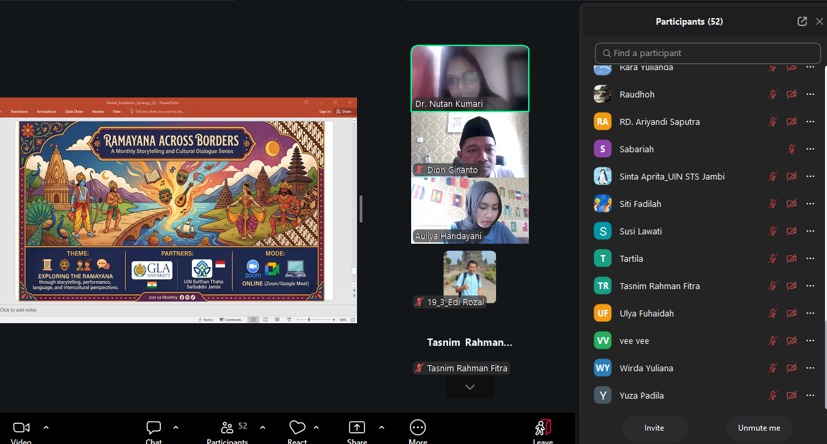Screen dimensions: 827x444
Task: Open more options for RD. Ariyandi Saputra
Action: (810, 122)
